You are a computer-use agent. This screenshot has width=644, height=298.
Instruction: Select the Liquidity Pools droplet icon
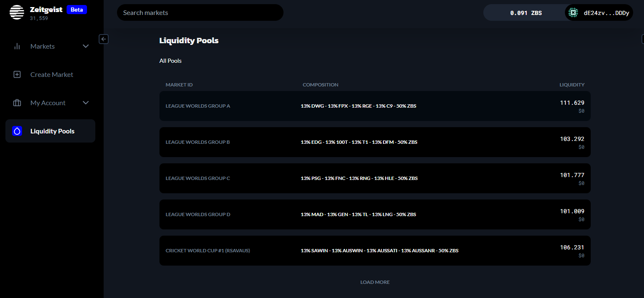coord(17,131)
